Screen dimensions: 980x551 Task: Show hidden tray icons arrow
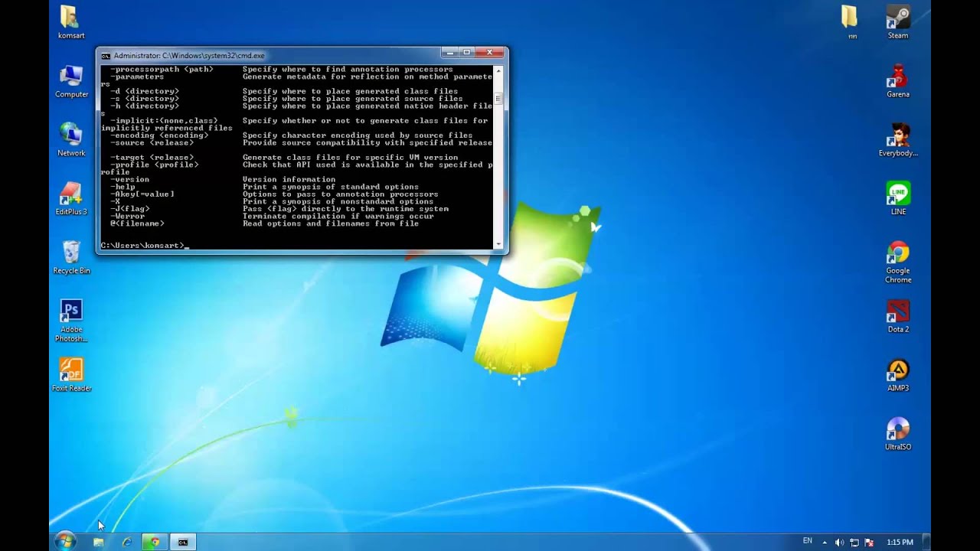(825, 543)
